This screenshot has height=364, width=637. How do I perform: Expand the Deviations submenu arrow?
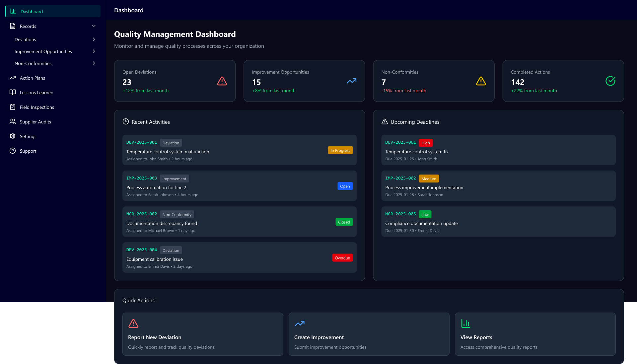(x=94, y=39)
